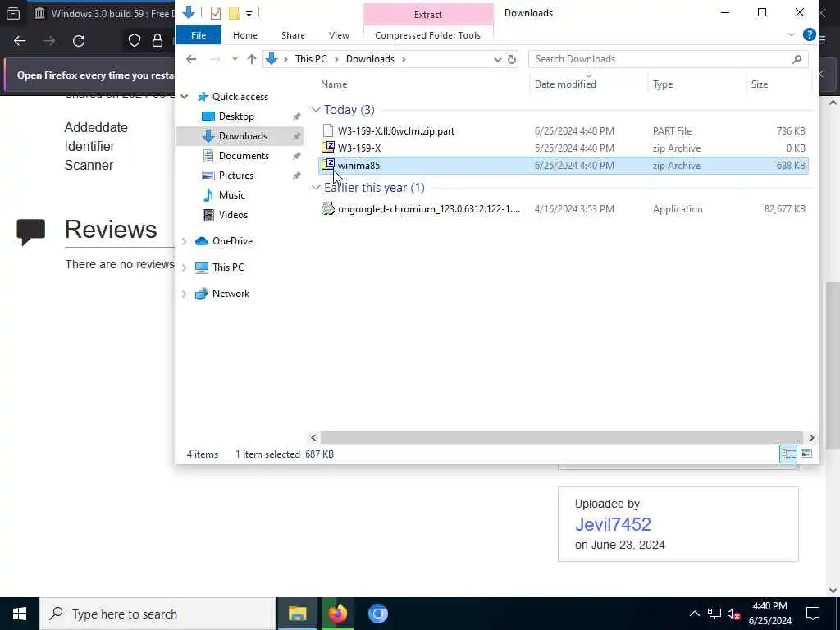840x630 pixels.
Task: Open Desktop in the navigation pane
Action: click(236, 116)
